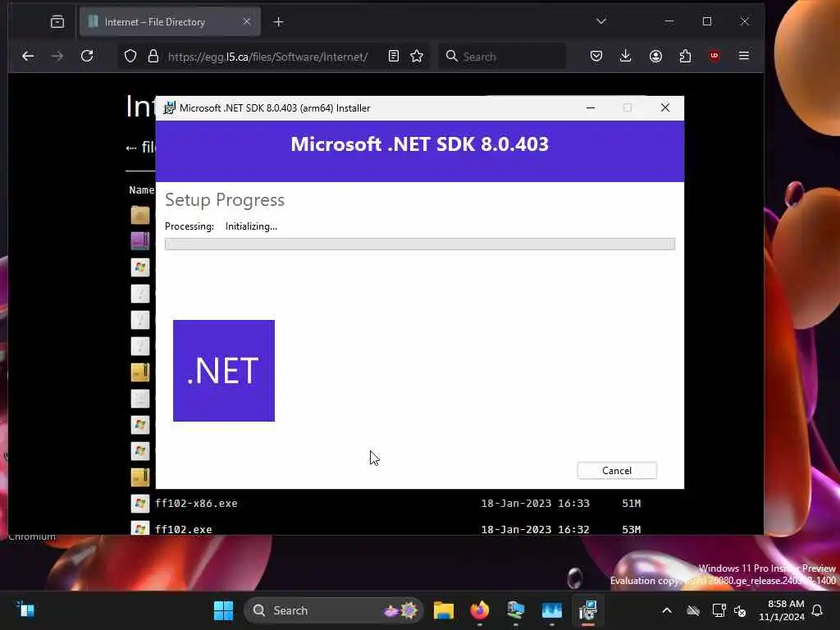The height and width of the screenshot is (630, 840).
Task: Open the folder icon in file listing
Action: tap(140, 215)
